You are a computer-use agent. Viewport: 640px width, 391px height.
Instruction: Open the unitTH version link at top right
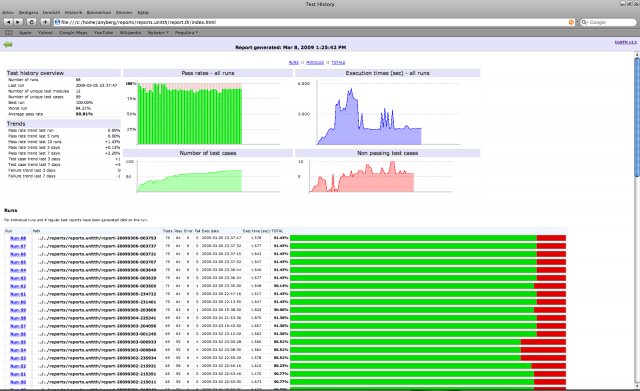coord(625,42)
